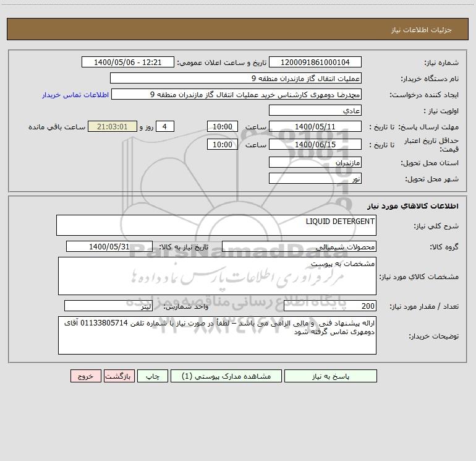
Task: Click the مشخصات کالای مورد نیاز label
Action: pos(419,277)
